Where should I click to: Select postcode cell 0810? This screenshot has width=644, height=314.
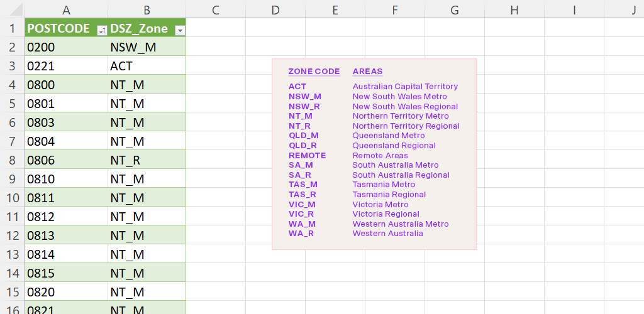click(66, 179)
